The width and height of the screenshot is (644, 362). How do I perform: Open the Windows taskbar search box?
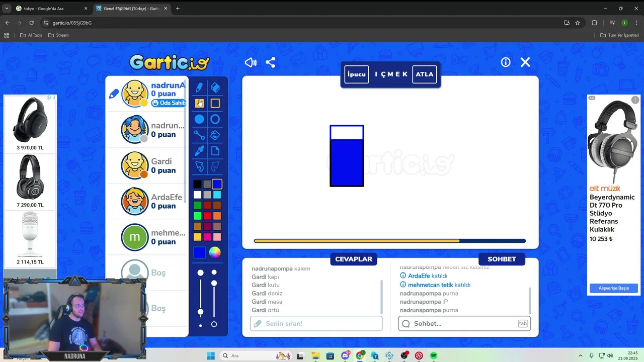tap(256, 355)
